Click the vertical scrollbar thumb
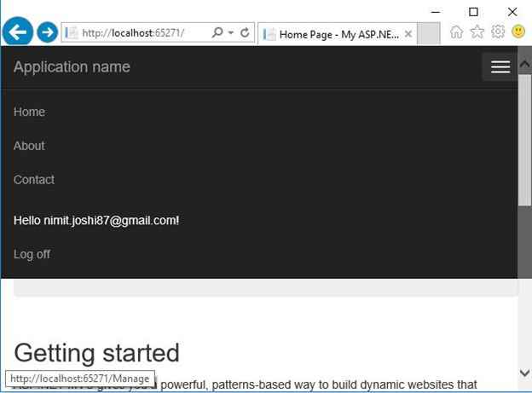Image resolution: width=532 pixels, height=393 pixels. pos(524,140)
